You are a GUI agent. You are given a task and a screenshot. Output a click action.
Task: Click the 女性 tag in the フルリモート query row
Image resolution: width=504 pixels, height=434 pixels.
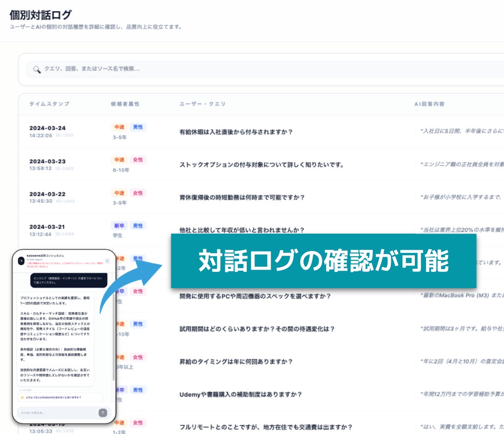tap(138, 423)
